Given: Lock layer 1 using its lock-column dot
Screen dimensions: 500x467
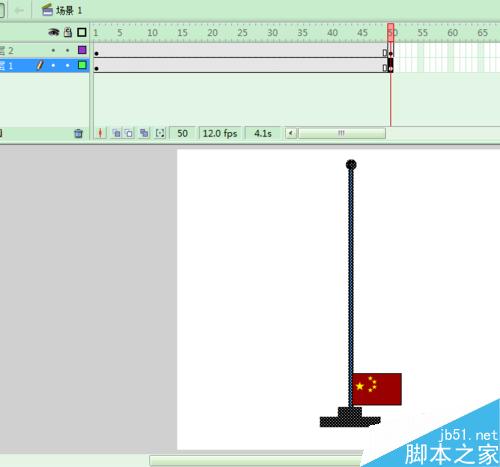Looking at the screenshot, I should pyautogui.click(x=68, y=65).
